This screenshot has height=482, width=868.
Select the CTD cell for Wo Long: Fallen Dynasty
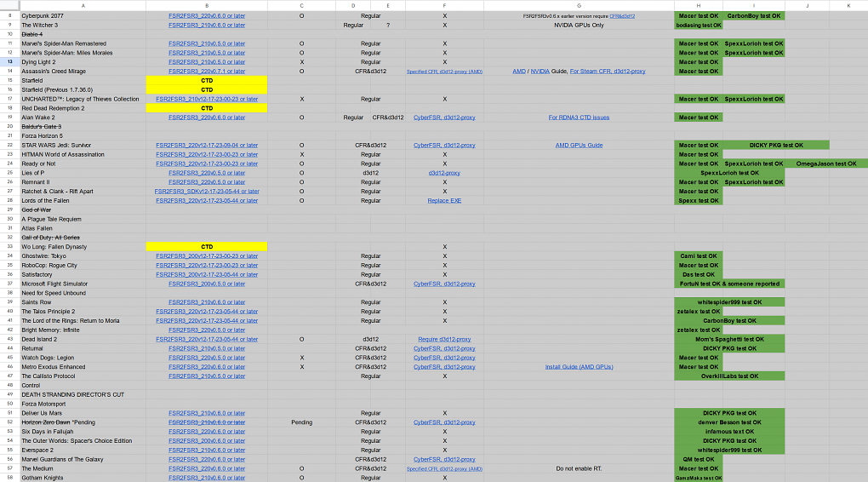(207, 247)
